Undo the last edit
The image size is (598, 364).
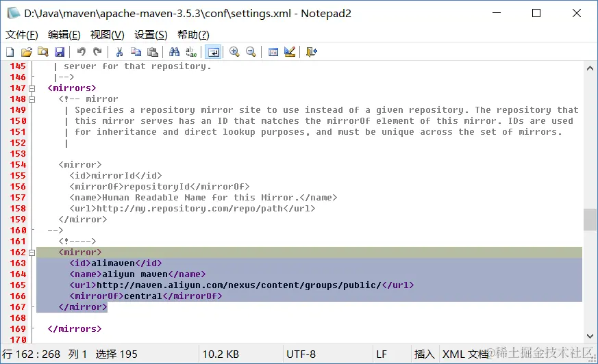[x=82, y=52]
